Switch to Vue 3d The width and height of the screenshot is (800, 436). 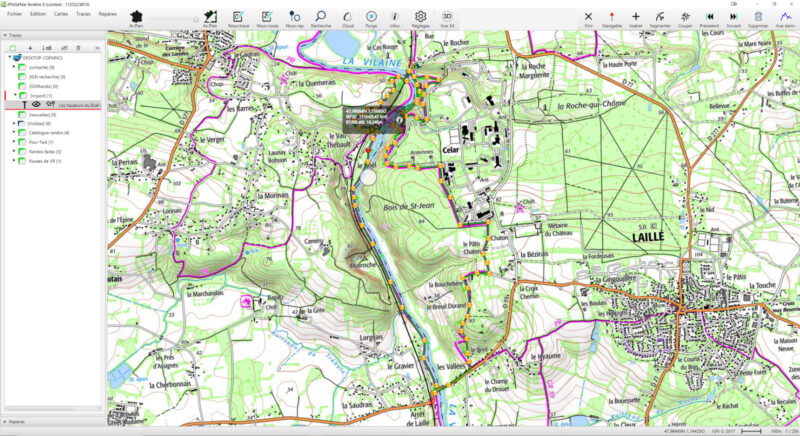pyautogui.click(x=447, y=18)
